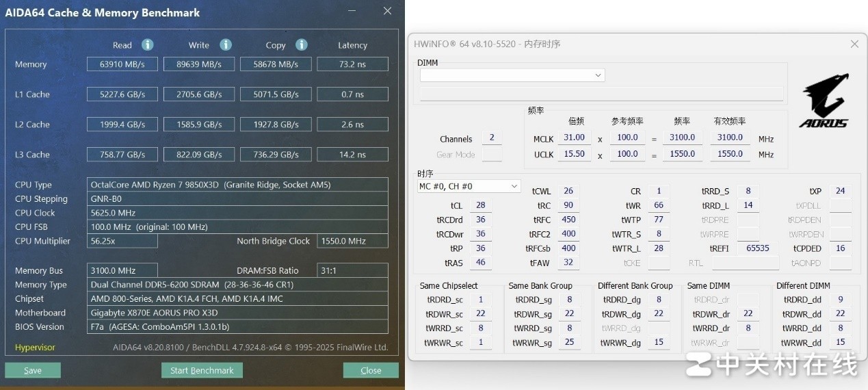The image size is (868, 390).
Task: Click the tWTP value 77
Action: (659, 220)
